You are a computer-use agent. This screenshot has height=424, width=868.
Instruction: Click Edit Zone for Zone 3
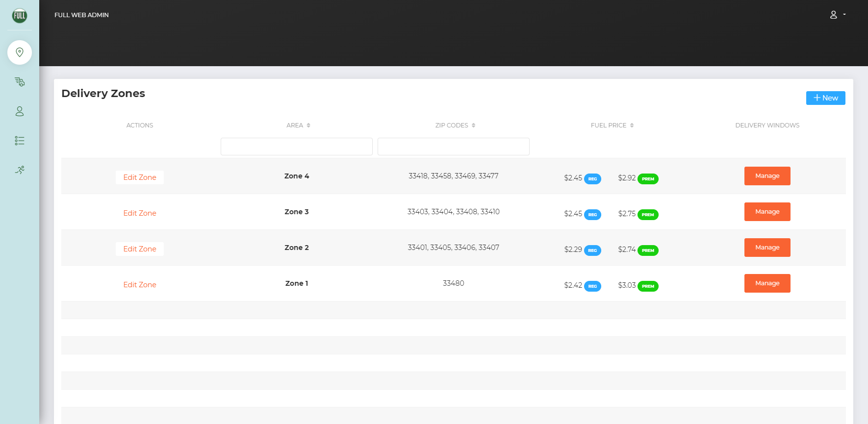click(140, 213)
